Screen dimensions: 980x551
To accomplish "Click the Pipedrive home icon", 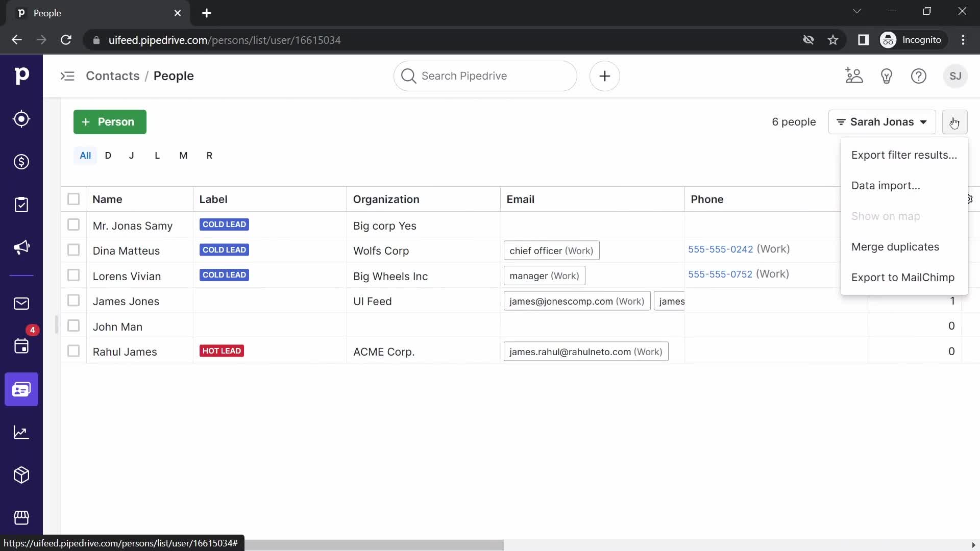I will pos(21,76).
